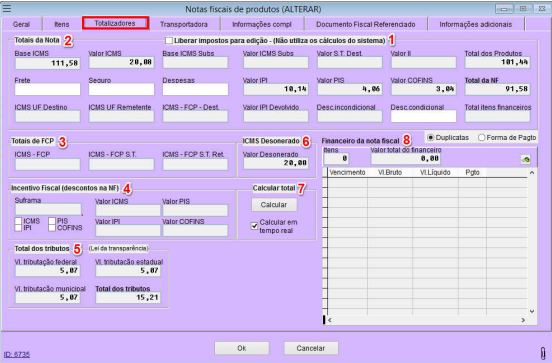
Task: Open the hamburger menu icon
Action: [6, 8]
